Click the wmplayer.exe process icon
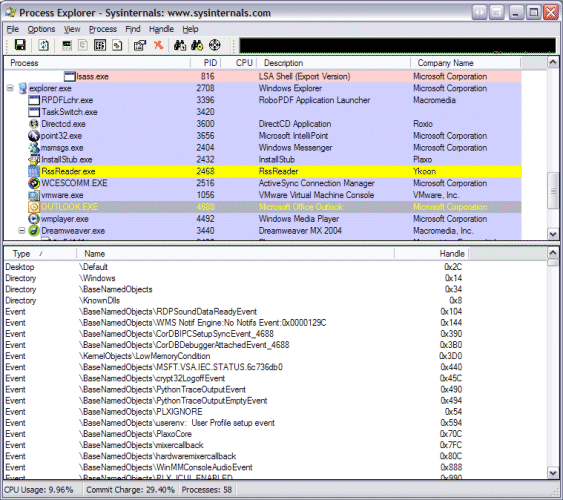This screenshot has width=563, height=500. 34,219
